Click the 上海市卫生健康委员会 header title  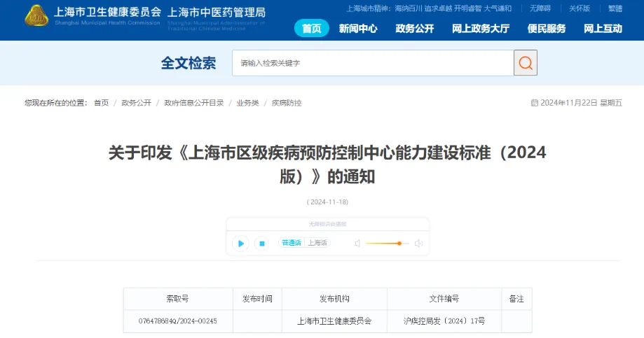click(x=108, y=12)
